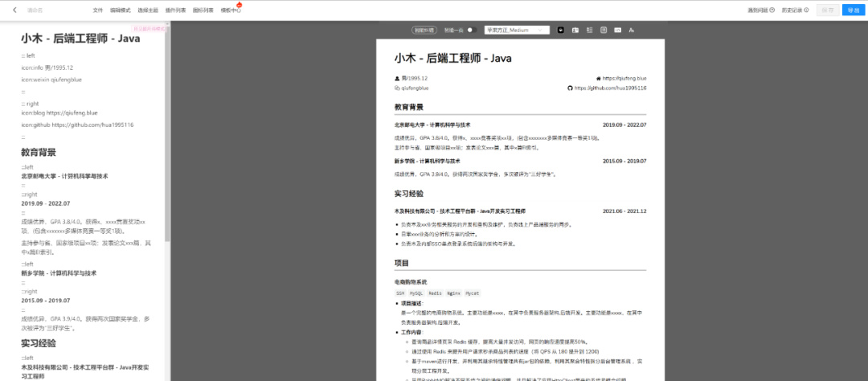Open the 苹果方正_Medium font dropdown
The height and width of the screenshot is (381, 868).
[517, 30]
